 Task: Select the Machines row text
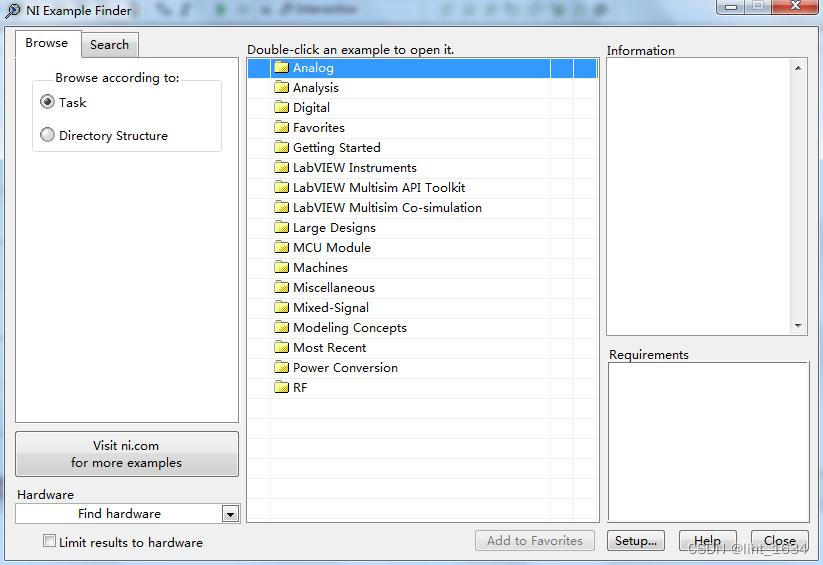[320, 268]
